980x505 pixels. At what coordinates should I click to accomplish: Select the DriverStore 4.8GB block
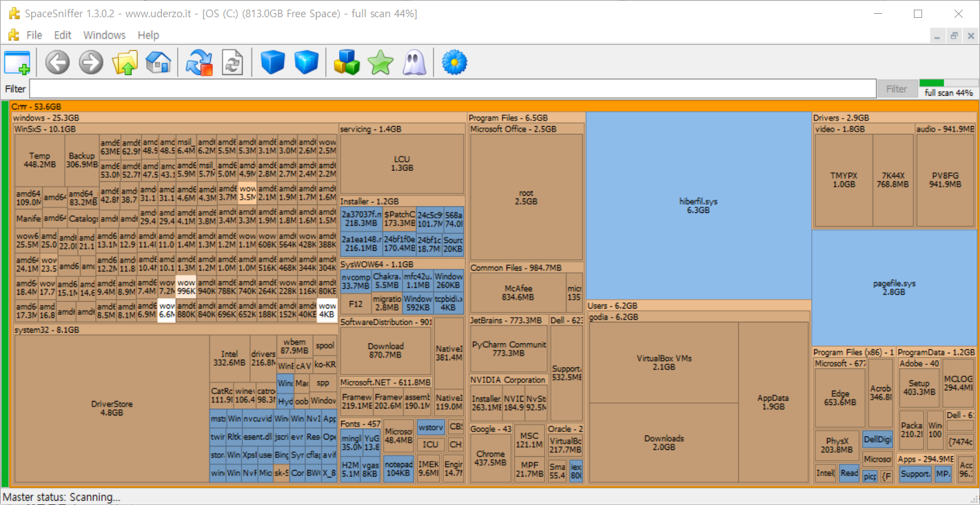112,408
